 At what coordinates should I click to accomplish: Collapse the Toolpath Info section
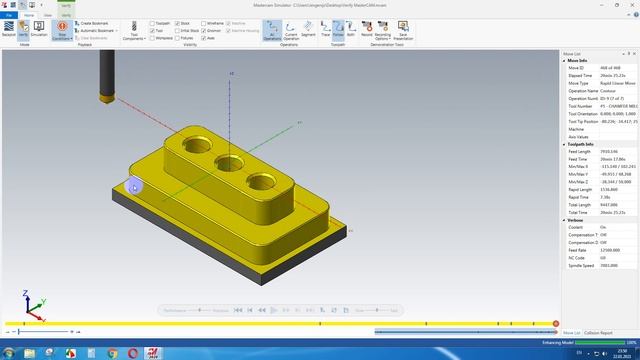point(564,144)
